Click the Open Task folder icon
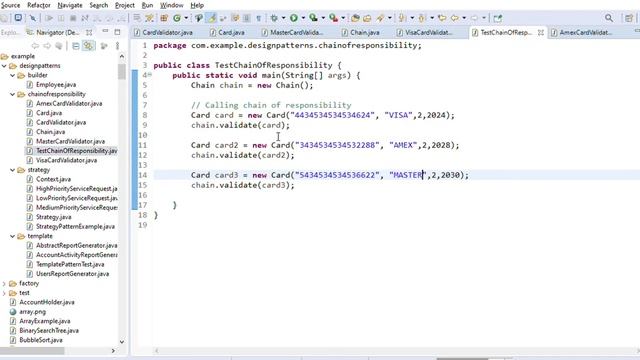 [367, 18]
